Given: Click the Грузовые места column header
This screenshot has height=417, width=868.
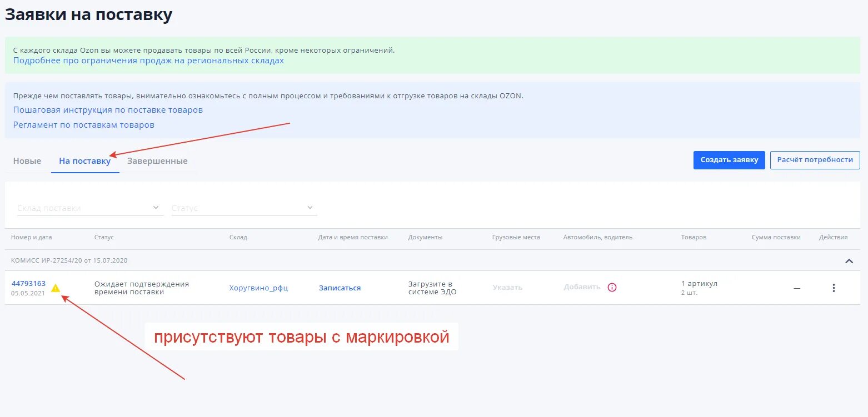Looking at the screenshot, I should click(x=516, y=237).
